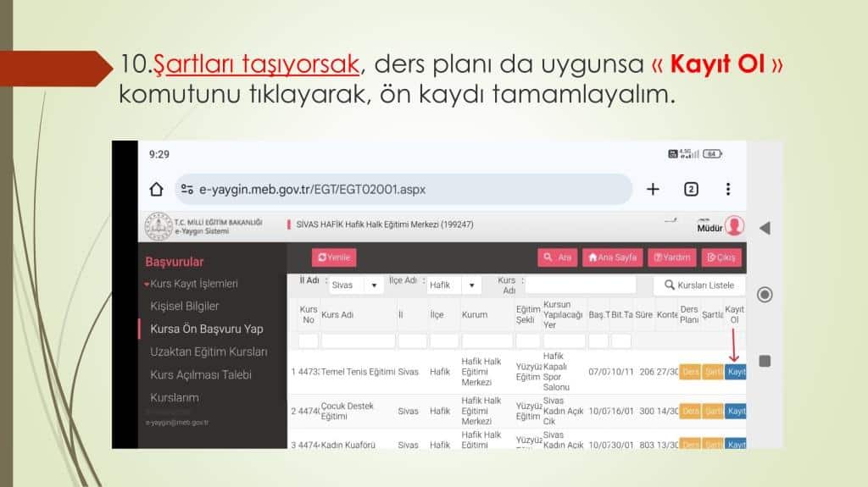The width and height of the screenshot is (868, 487).
Task: Open the İlçe Adı Hafik dropdown
Action: coord(453,285)
